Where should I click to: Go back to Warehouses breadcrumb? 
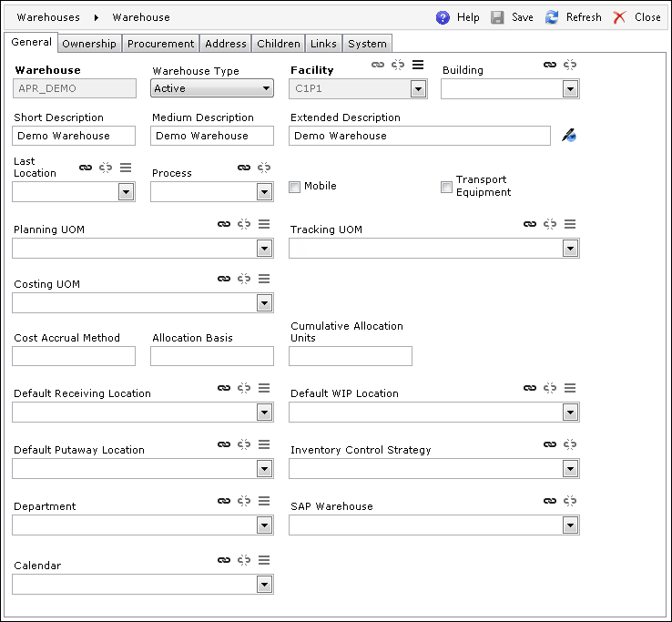pyautogui.click(x=48, y=17)
